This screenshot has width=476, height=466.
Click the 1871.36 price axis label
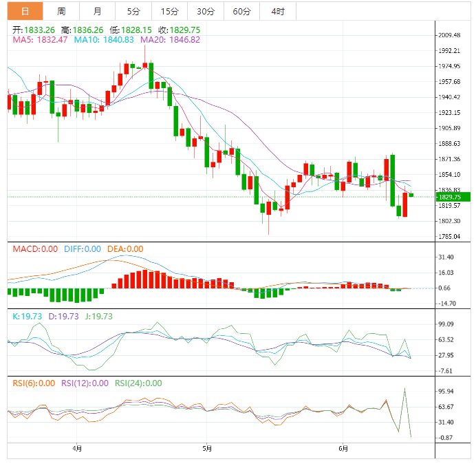pos(449,159)
